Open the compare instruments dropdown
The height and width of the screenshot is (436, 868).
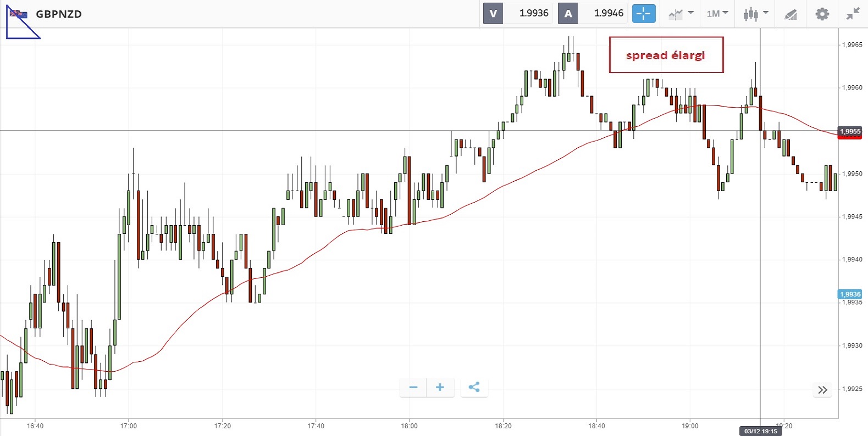point(681,14)
